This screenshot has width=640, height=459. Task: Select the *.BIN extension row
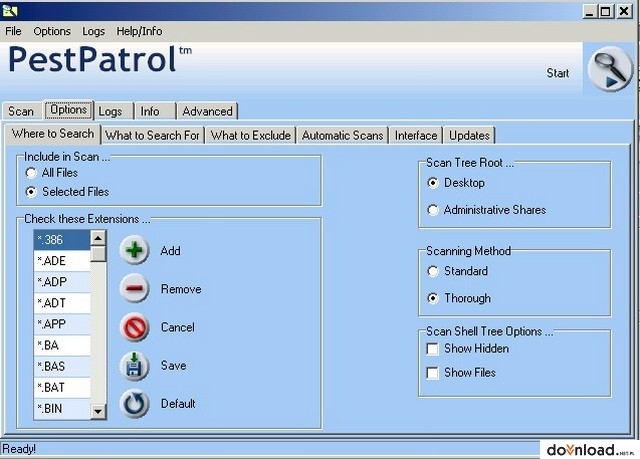(x=62, y=409)
